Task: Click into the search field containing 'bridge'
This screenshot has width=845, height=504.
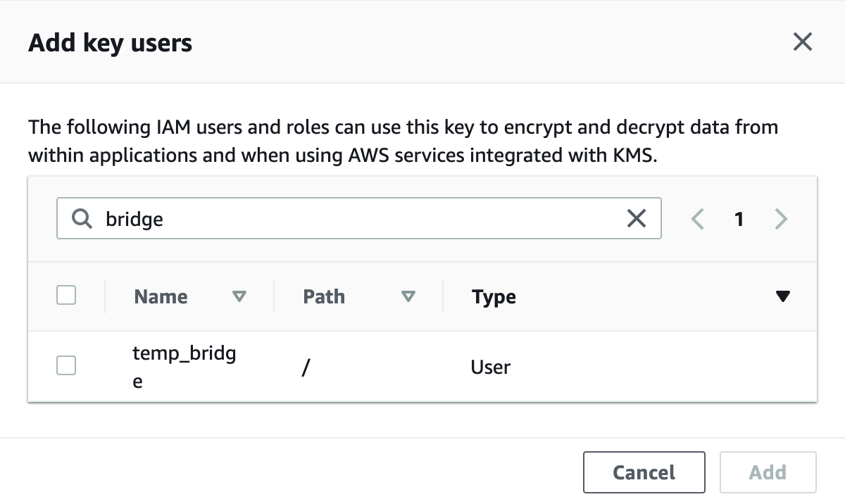Action: coord(352,220)
